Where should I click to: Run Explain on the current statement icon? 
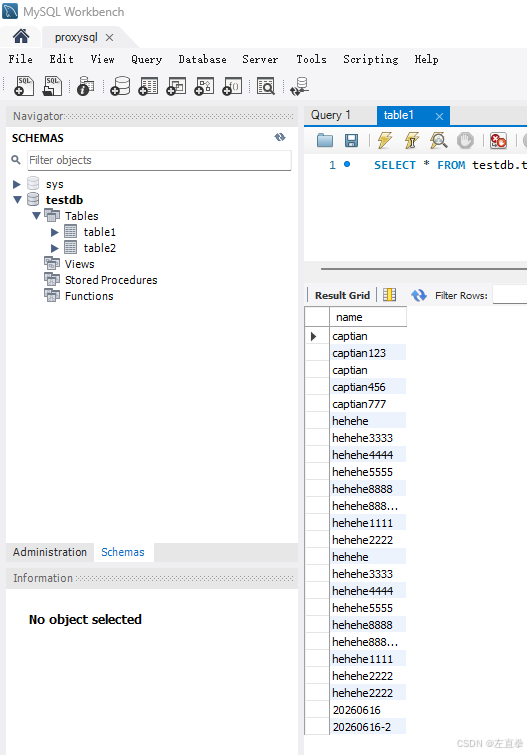438,140
